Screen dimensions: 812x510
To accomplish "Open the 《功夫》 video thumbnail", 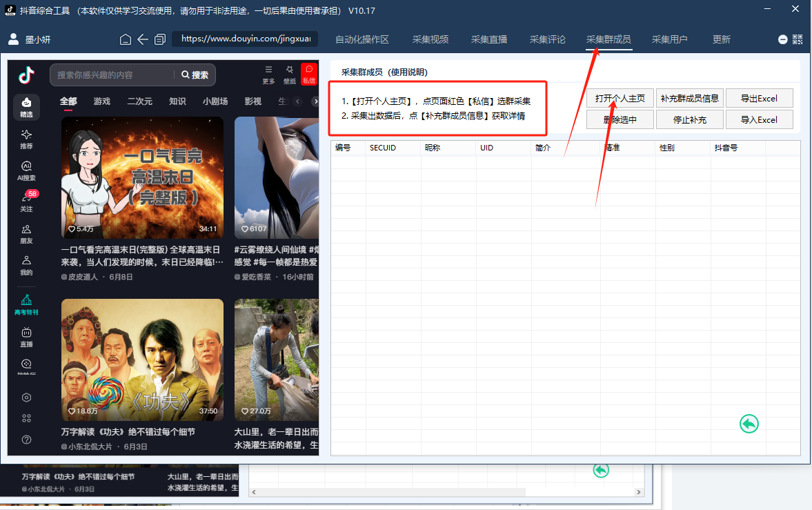I will 142,360.
